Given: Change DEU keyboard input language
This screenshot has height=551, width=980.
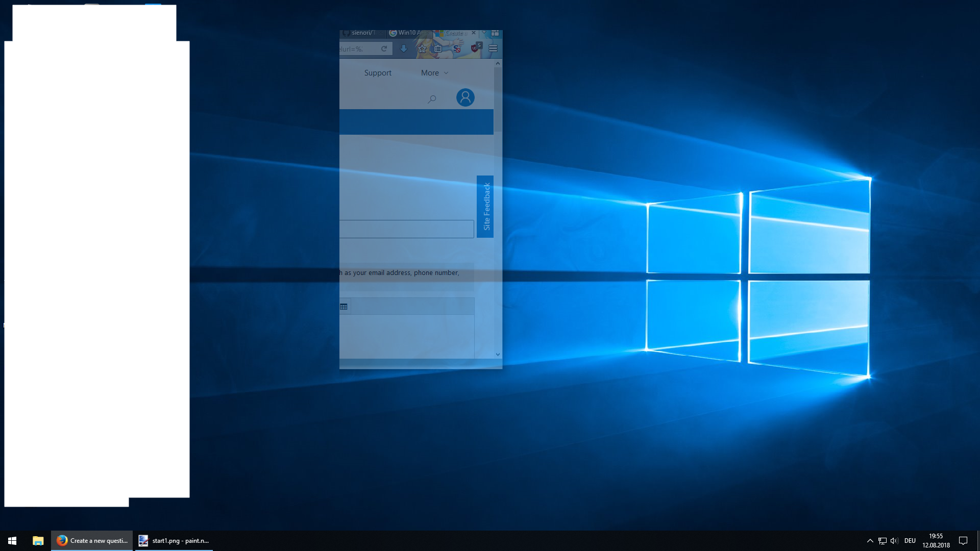Looking at the screenshot, I should (910, 541).
